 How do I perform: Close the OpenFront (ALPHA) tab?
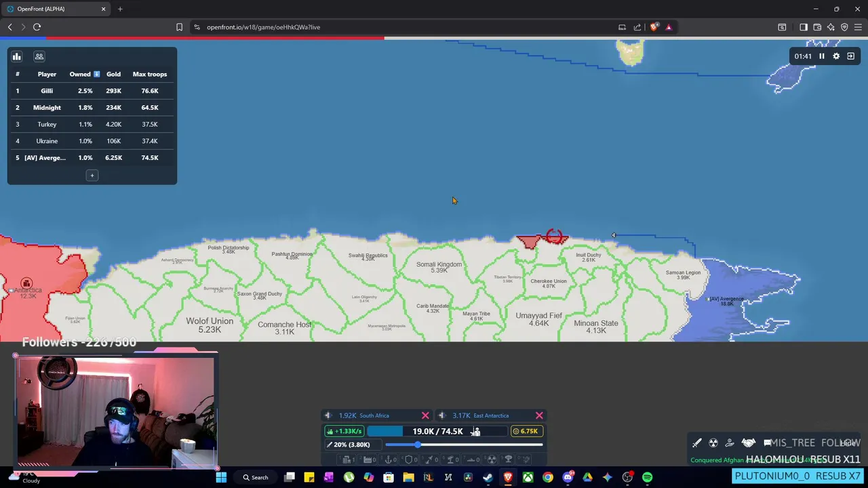pyautogui.click(x=103, y=9)
